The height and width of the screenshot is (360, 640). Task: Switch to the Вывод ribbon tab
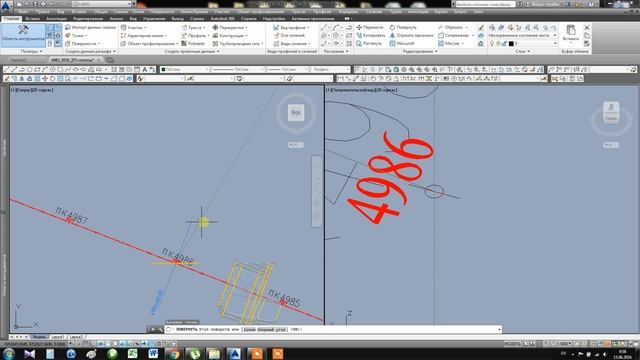tap(178, 19)
